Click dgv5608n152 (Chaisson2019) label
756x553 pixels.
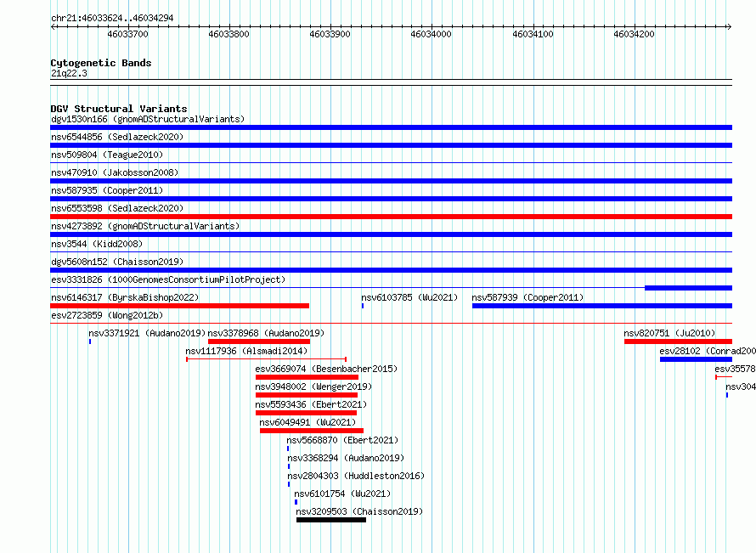pyautogui.click(x=117, y=262)
